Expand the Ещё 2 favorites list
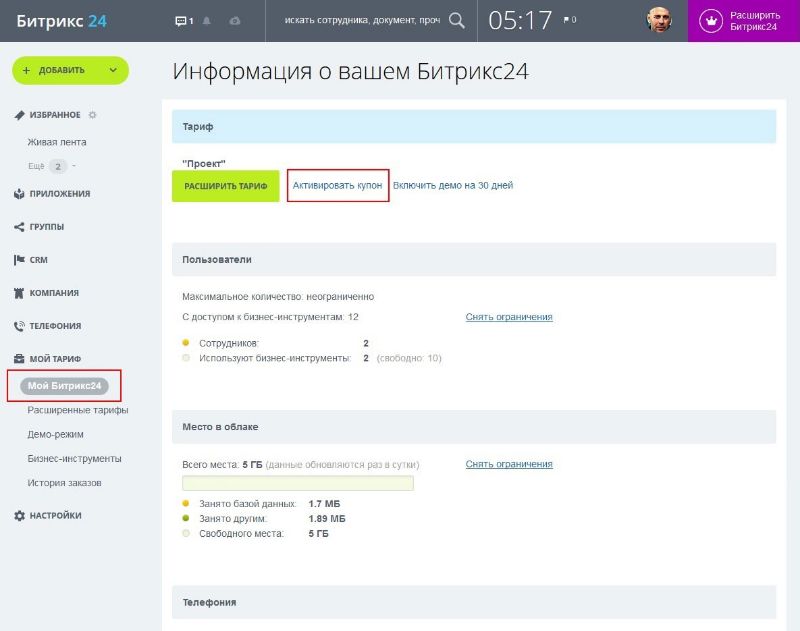This screenshot has height=631, width=800. point(52,166)
